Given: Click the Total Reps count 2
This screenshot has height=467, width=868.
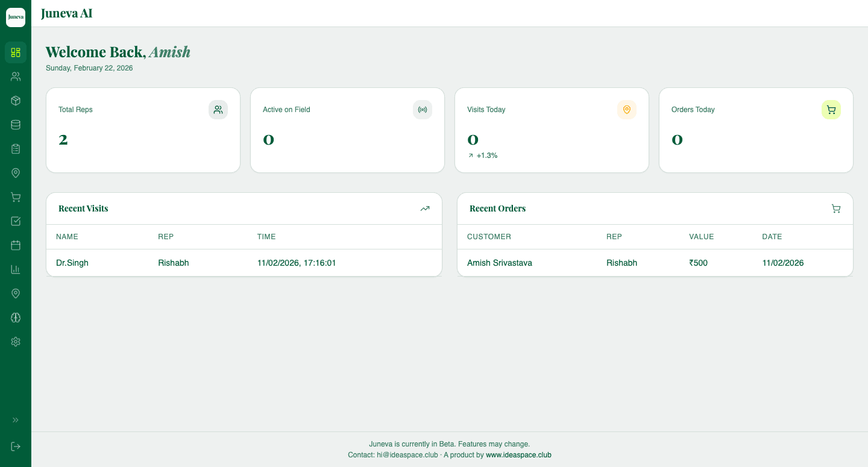Looking at the screenshot, I should (63, 140).
